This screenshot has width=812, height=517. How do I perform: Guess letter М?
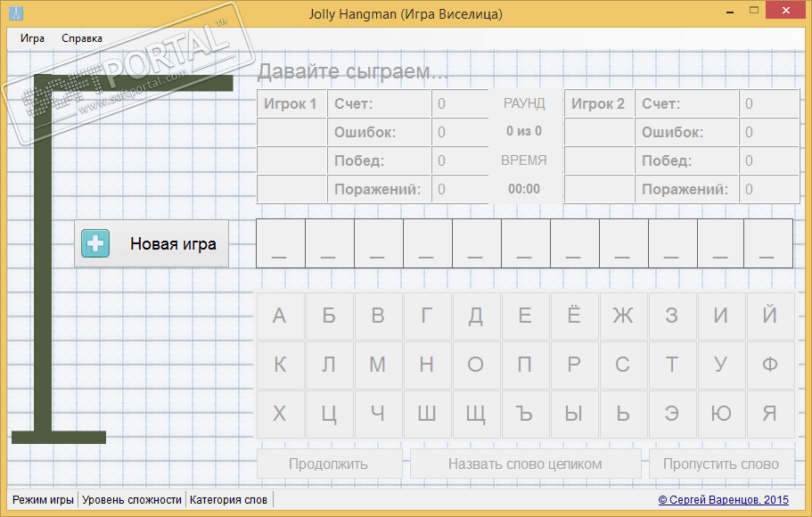coord(378,365)
